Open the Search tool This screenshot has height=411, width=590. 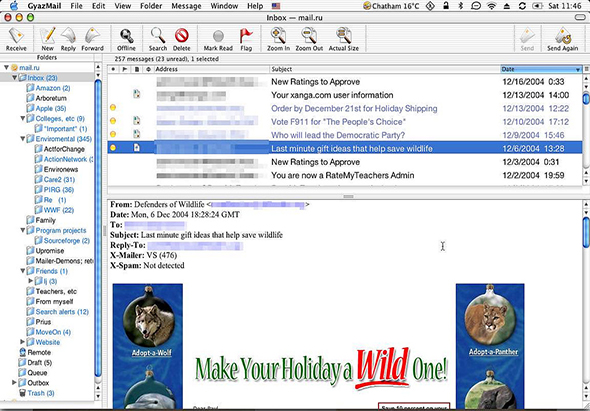click(158, 39)
